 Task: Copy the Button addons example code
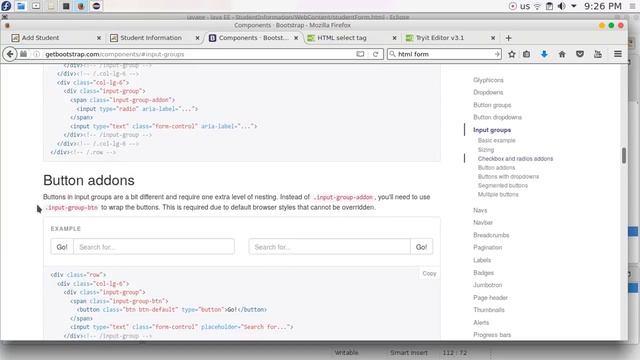click(429, 273)
